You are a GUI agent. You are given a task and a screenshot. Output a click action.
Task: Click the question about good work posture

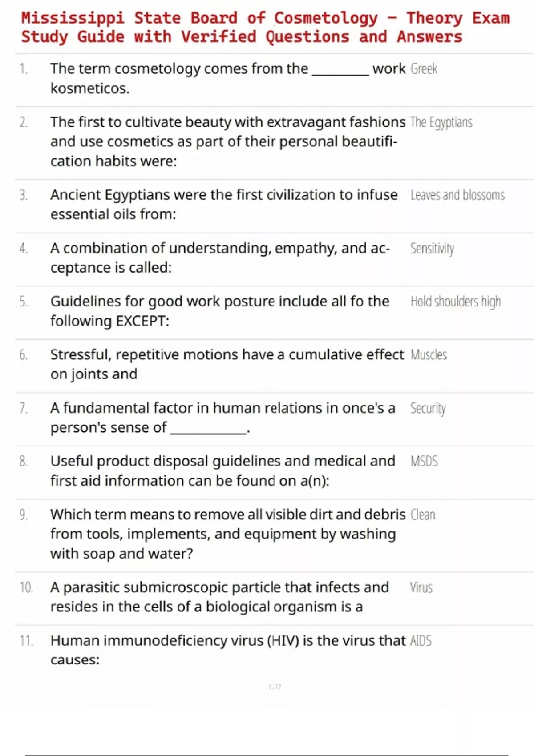(x=219, y=311)
